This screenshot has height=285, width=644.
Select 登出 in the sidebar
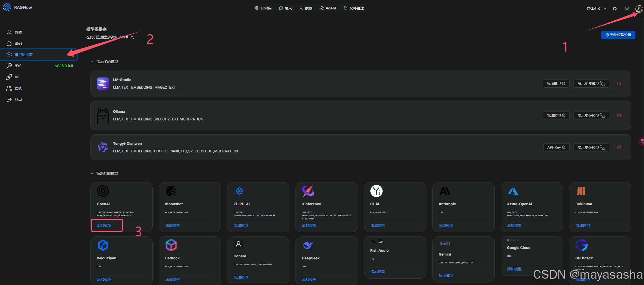point(39,99)
